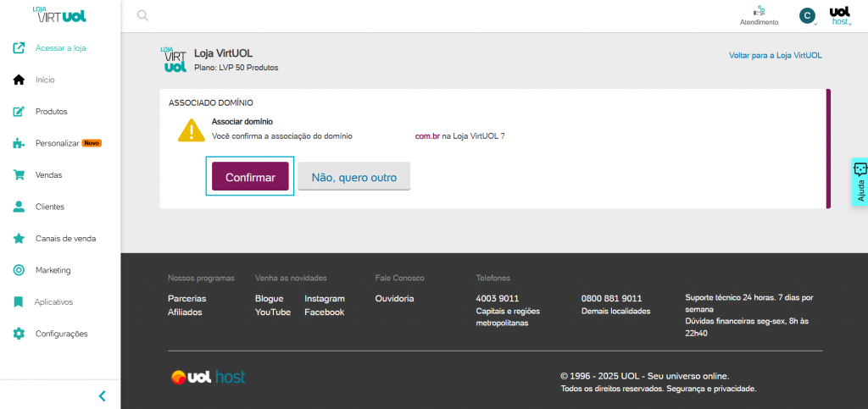Open Afiliados footer link
Screen dimensions: 868x409
185,312
